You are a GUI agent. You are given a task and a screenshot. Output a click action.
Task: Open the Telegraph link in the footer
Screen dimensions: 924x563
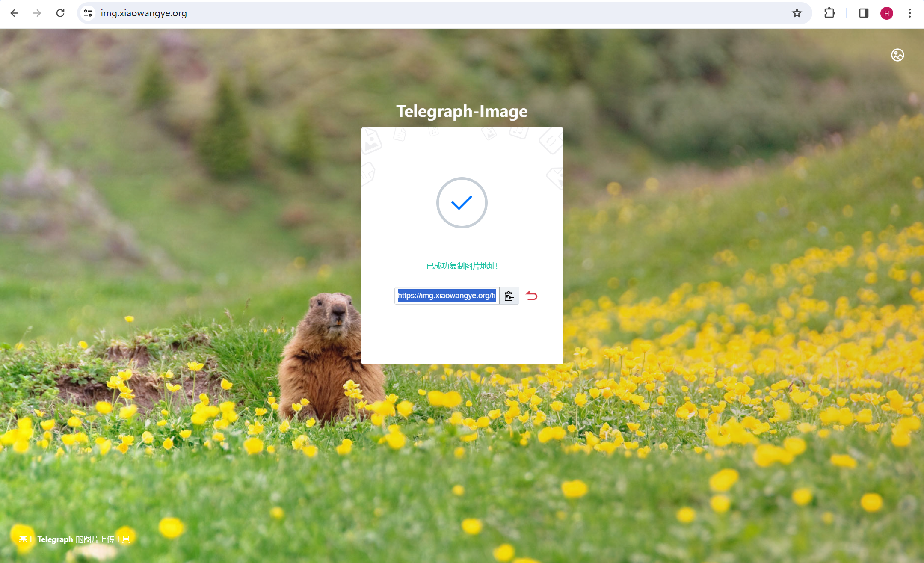coord(55,539)
